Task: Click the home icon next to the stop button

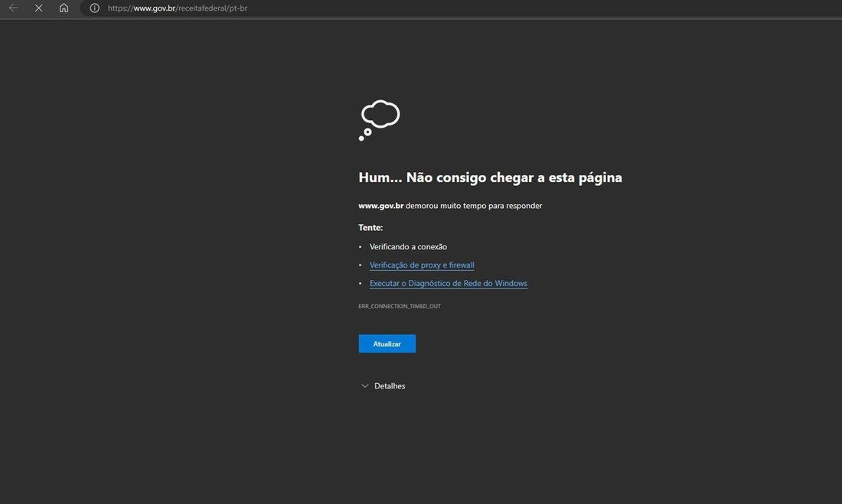Action: (64, 8)
